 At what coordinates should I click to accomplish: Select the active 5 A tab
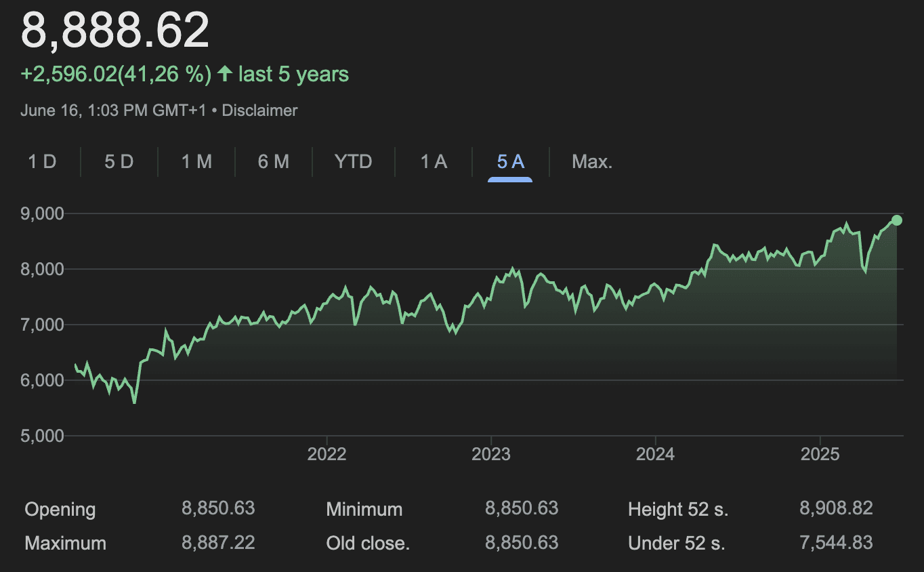pos(511,162)
